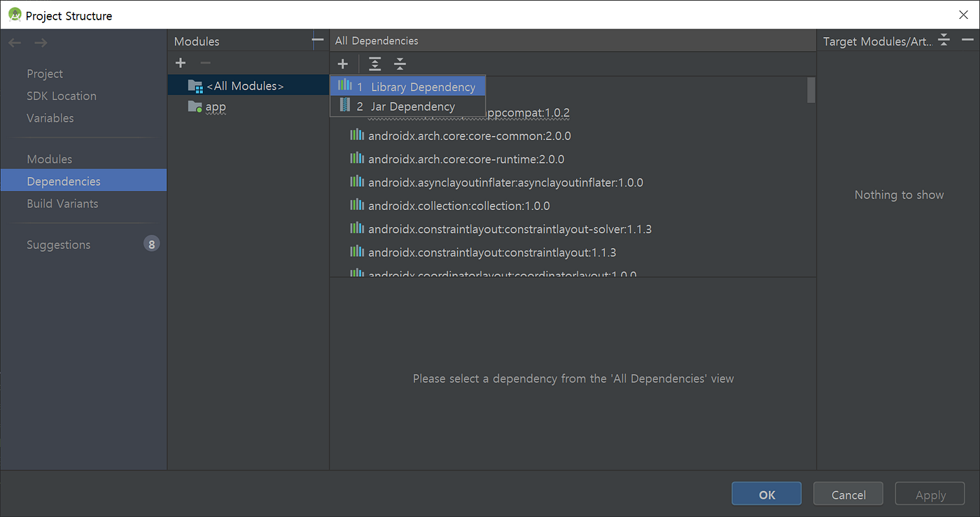Switch to the SDK Location section

(x=62, y=96)
